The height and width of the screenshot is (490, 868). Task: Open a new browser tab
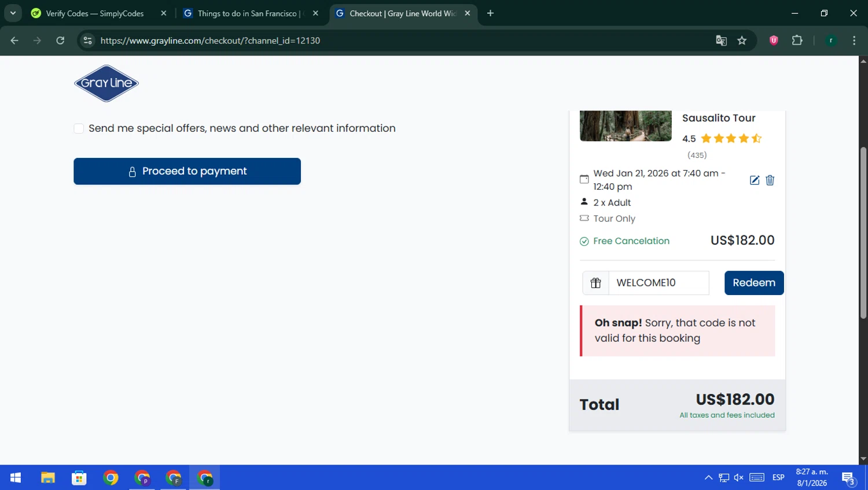point(490,13)
